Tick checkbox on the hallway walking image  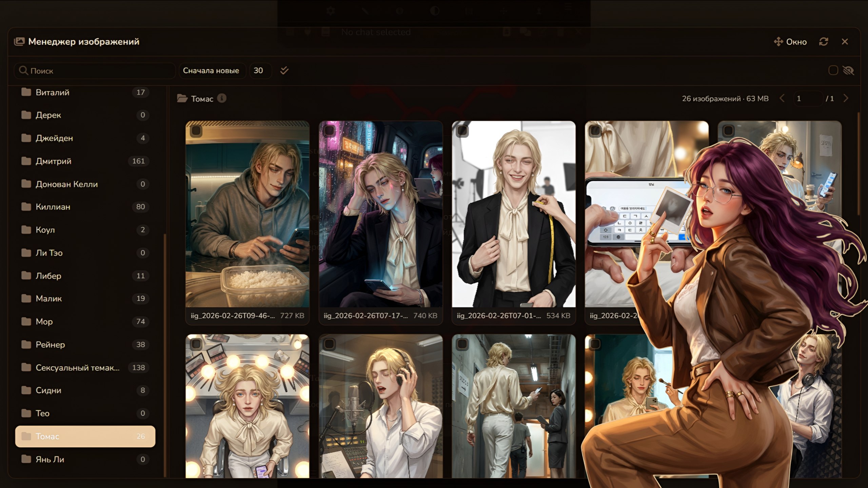click(x=462, y=344)
